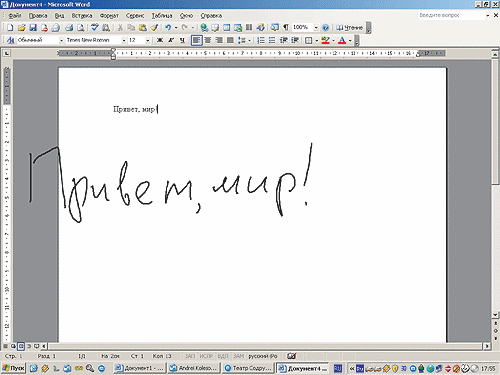The image size is (500, 375).
Task: Expand the line spacing dropdown arrow
Action: (249, 40)
